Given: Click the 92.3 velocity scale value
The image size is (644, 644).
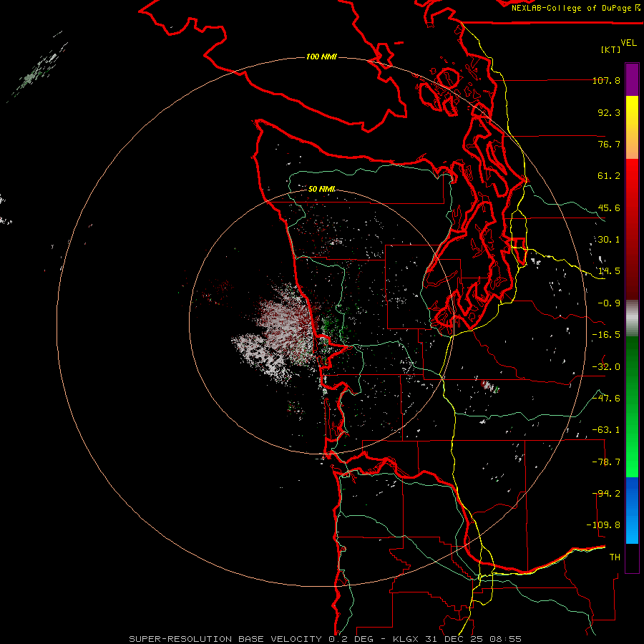Looking at the screenshot, I should coord(609,112).
